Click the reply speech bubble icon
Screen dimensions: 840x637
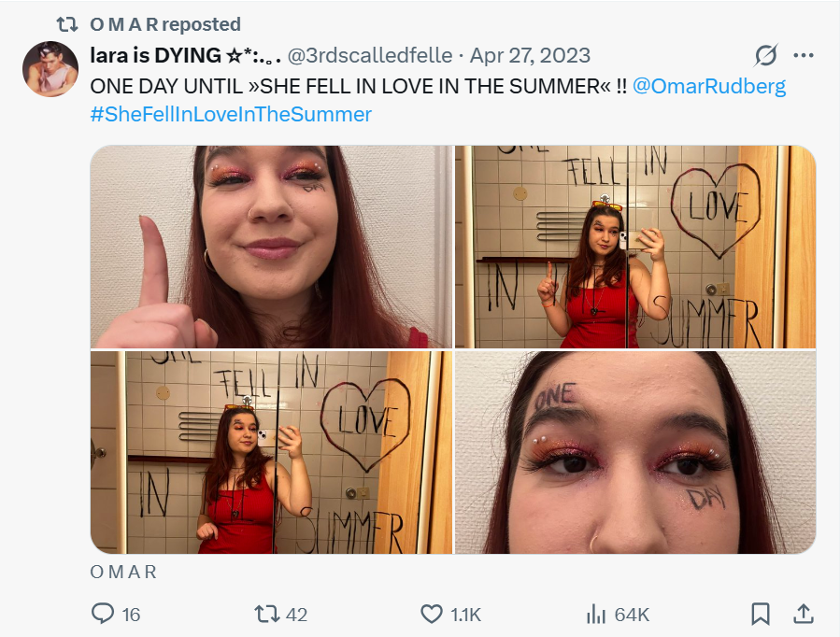coord(103,614)
